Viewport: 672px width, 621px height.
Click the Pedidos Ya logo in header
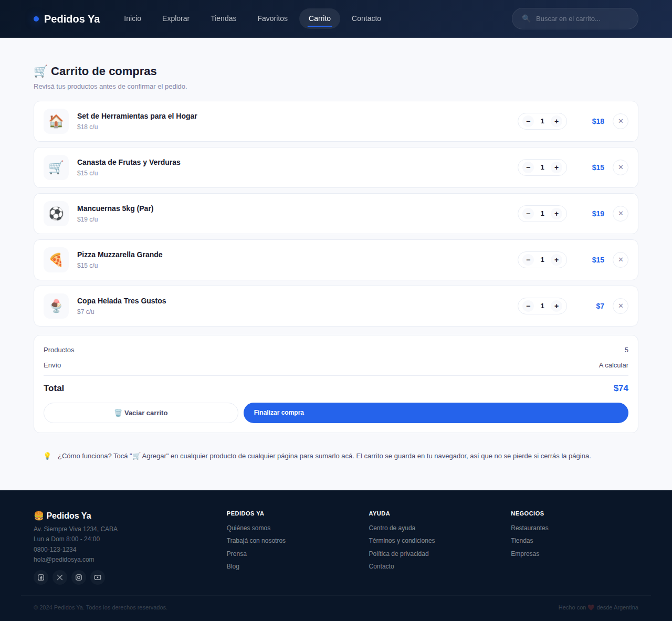[x=67, y=19]
